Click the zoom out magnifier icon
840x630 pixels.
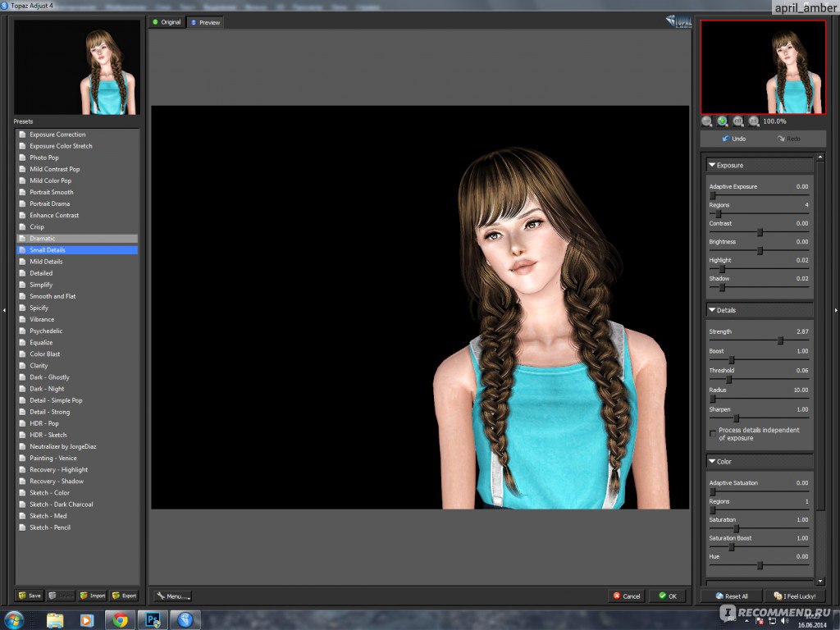click(x=707, y=121)
